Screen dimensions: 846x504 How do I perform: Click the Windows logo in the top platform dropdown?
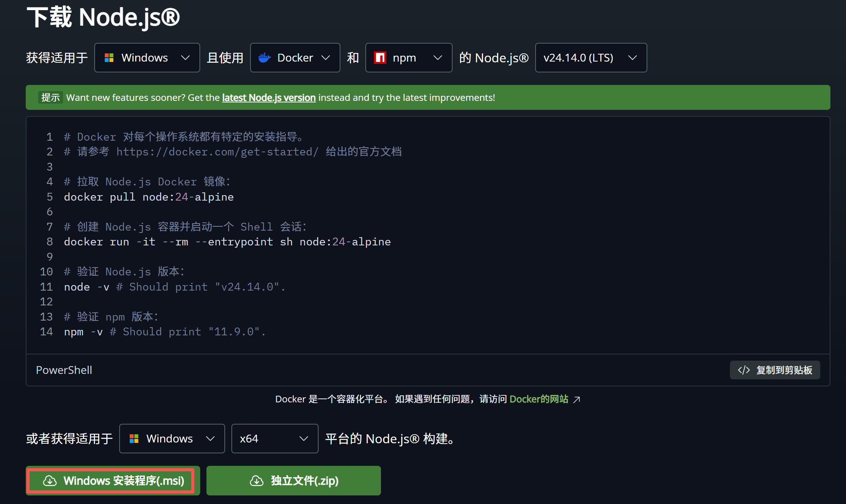109,58
